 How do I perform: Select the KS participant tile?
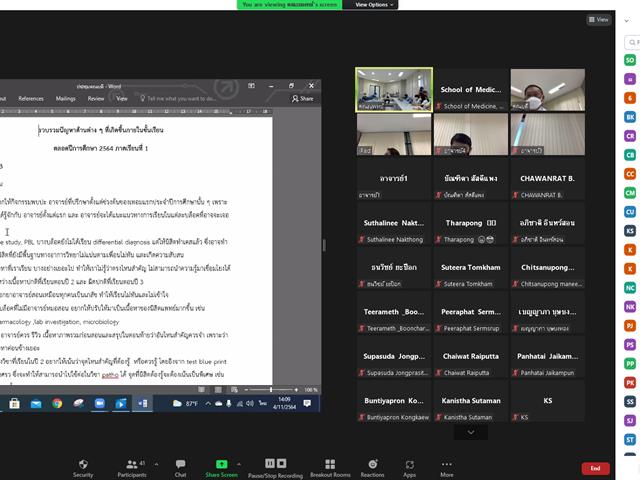547,401
